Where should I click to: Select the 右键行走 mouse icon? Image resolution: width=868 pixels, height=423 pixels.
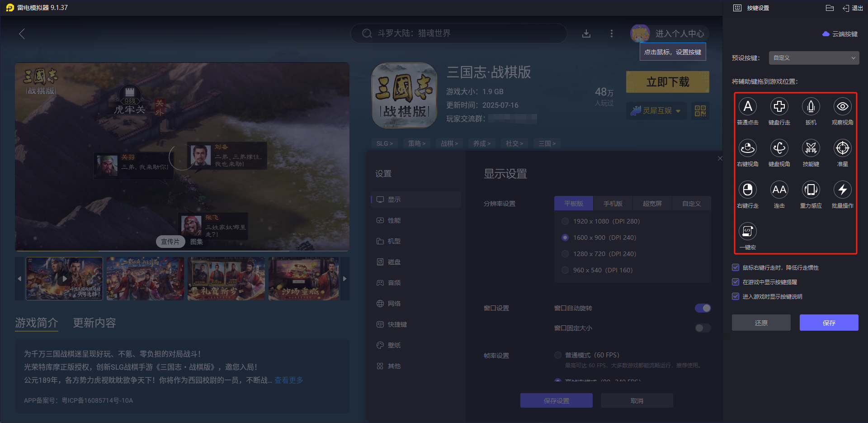click(748, 190)
